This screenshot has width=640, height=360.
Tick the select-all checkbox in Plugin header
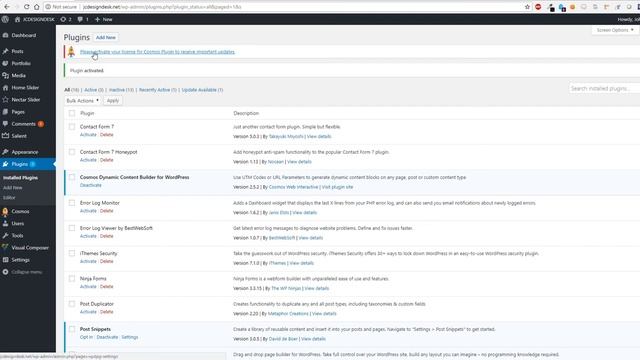coord(72,113)
